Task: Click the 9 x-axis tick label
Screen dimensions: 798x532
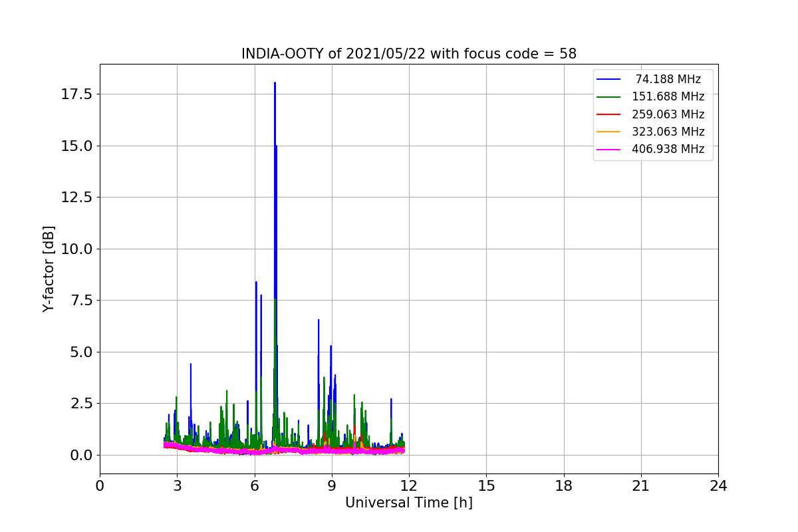Action: point(332,486)
